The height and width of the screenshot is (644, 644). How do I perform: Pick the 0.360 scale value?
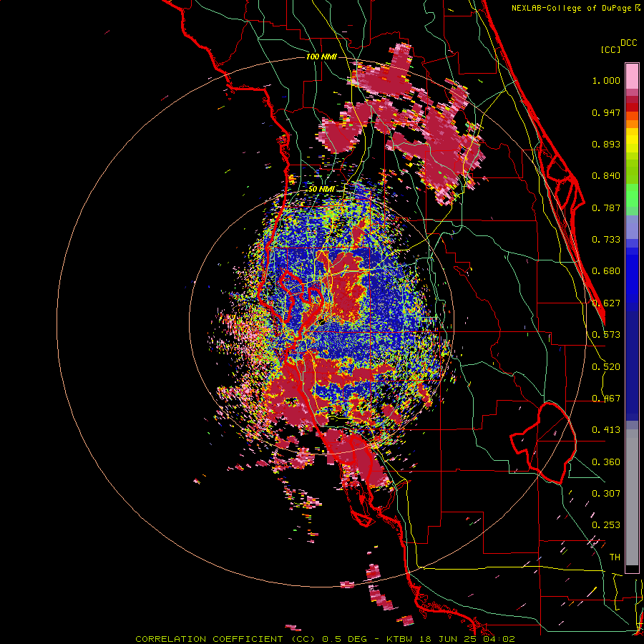tap(606, 462)
